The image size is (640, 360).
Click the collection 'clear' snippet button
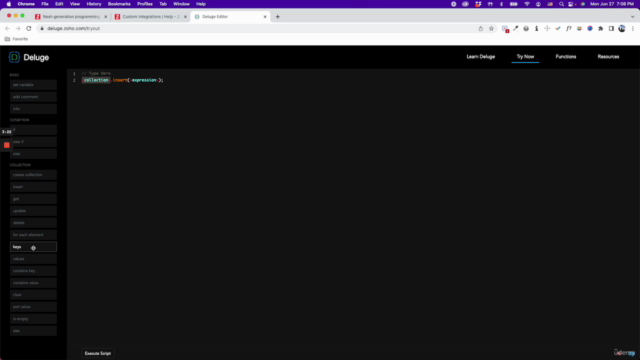(x=33, y=295)
